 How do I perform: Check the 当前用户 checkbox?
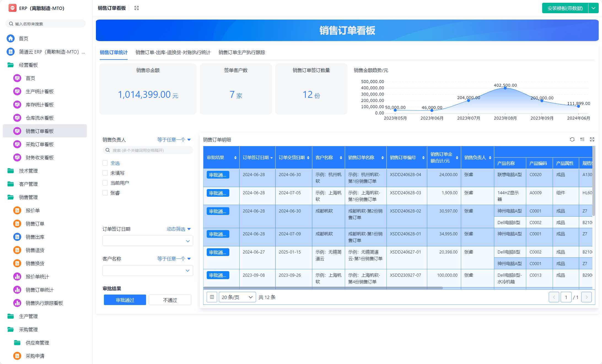click(105, 183)
